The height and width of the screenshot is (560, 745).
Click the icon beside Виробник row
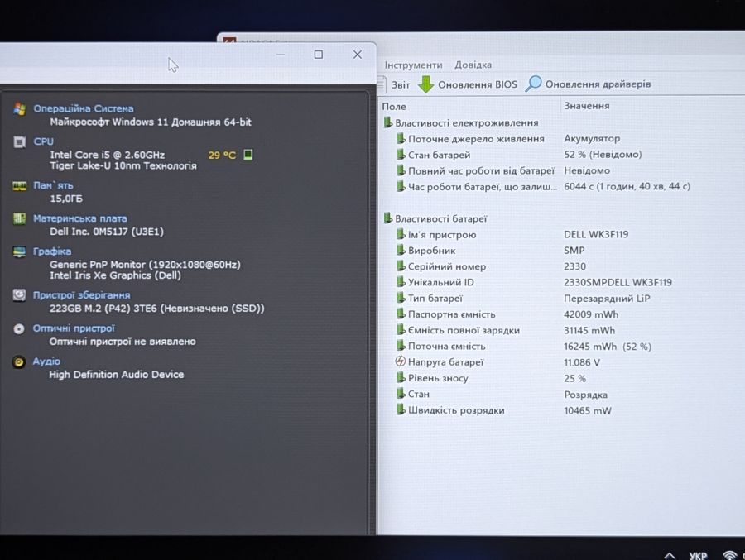[401, 251]
